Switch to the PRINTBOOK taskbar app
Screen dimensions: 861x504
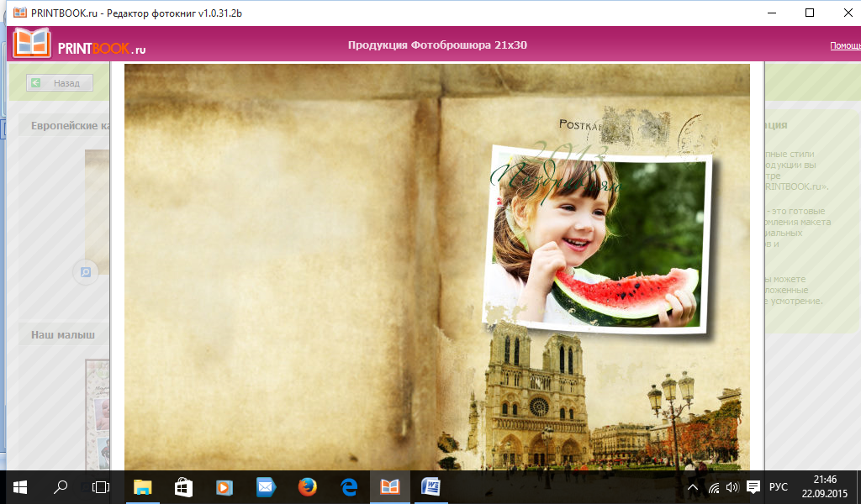tap(390, 487)
